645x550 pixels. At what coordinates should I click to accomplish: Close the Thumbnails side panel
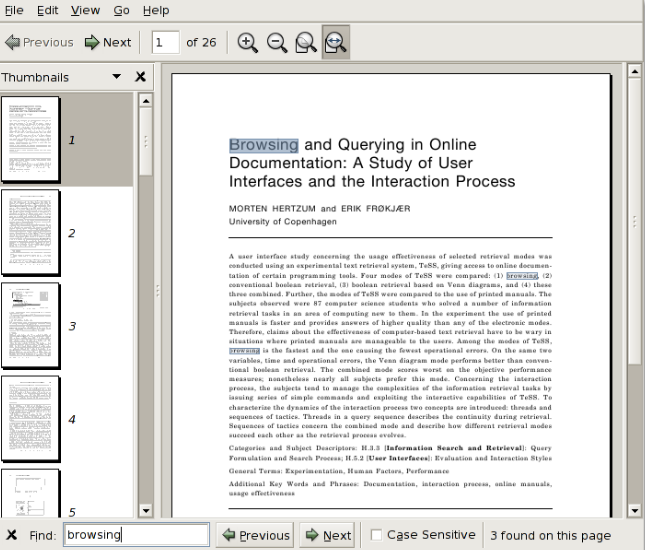(x=141, y=77)
